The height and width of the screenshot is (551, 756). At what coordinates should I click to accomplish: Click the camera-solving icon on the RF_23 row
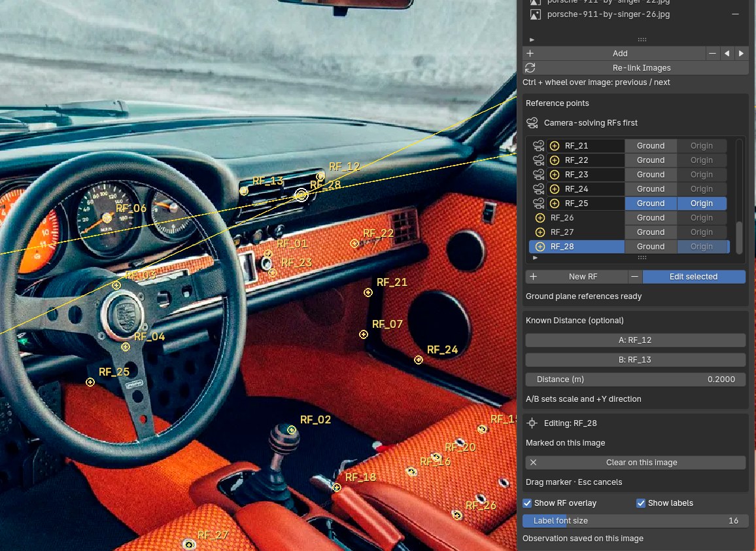point(538,175)
